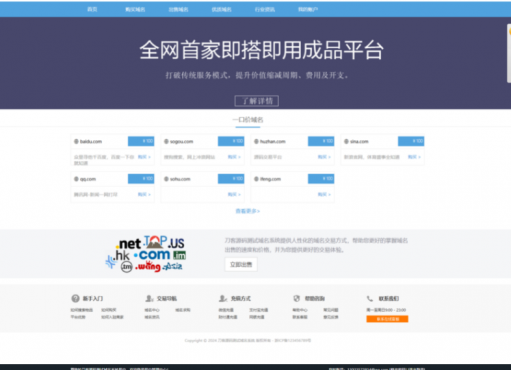Open the 出售域名 navigation item
The height and width of the screenshot is (370, 511).
click(178, 10)
